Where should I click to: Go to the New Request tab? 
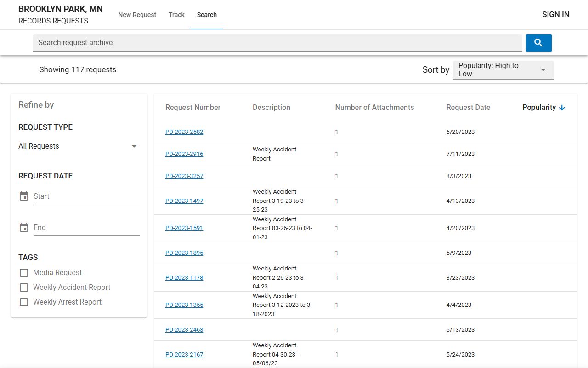[x=137, y=15]
